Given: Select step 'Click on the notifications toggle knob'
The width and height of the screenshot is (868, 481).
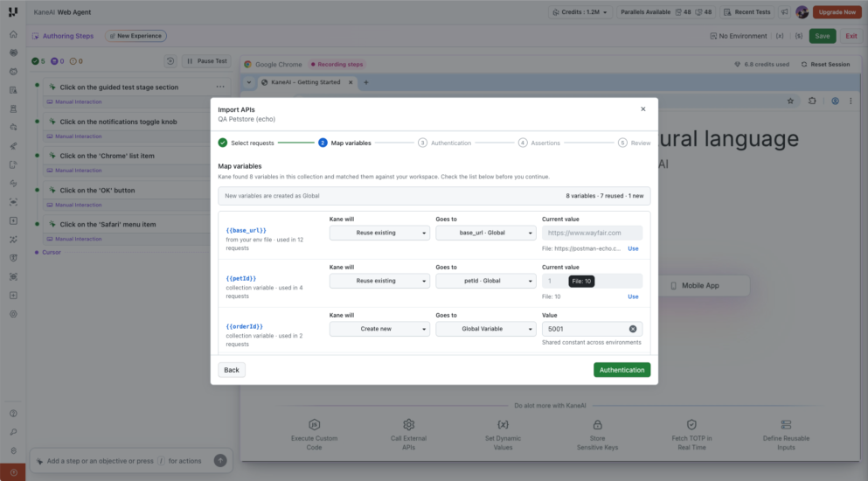Looking at the screenshot, I should tap(119, 122).
